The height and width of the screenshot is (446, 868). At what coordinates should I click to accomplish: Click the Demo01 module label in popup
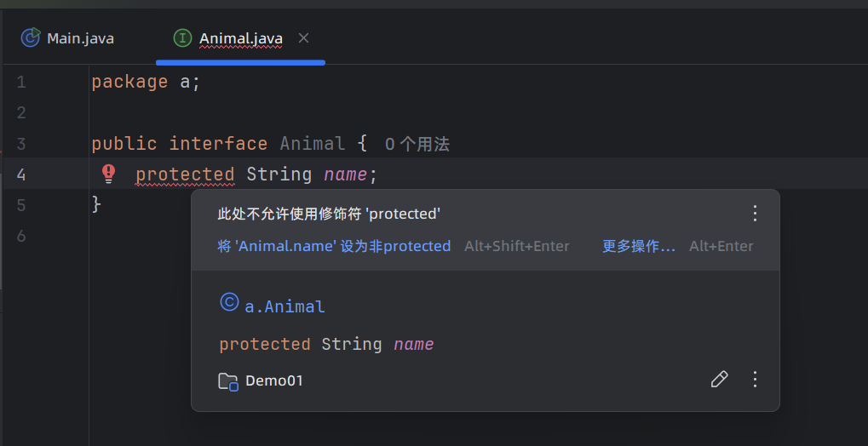point(274,380)
